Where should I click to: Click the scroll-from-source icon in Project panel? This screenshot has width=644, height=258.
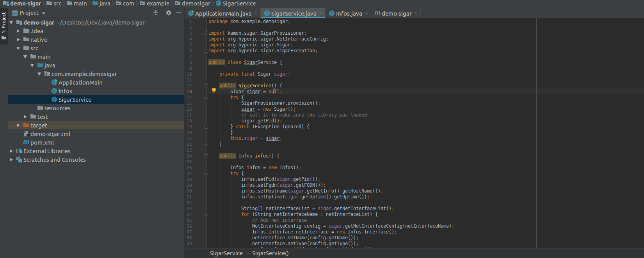tap(156, 13)
